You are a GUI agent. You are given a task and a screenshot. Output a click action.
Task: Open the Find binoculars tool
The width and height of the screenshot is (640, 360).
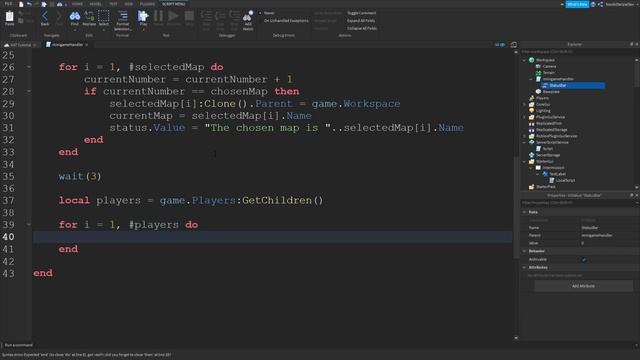(75, 17)
